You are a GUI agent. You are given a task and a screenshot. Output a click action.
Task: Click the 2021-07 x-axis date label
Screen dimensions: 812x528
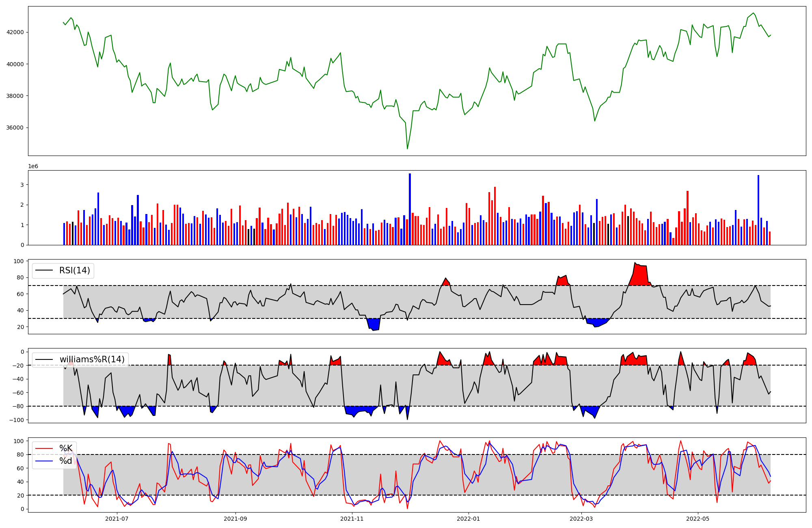coord(117,519)
